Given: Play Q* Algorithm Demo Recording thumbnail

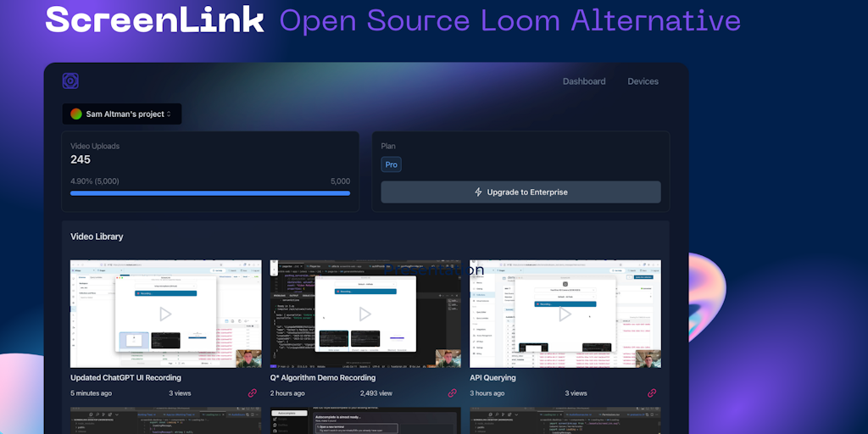Looking at the screenshot, I should [x=365, y=314].
